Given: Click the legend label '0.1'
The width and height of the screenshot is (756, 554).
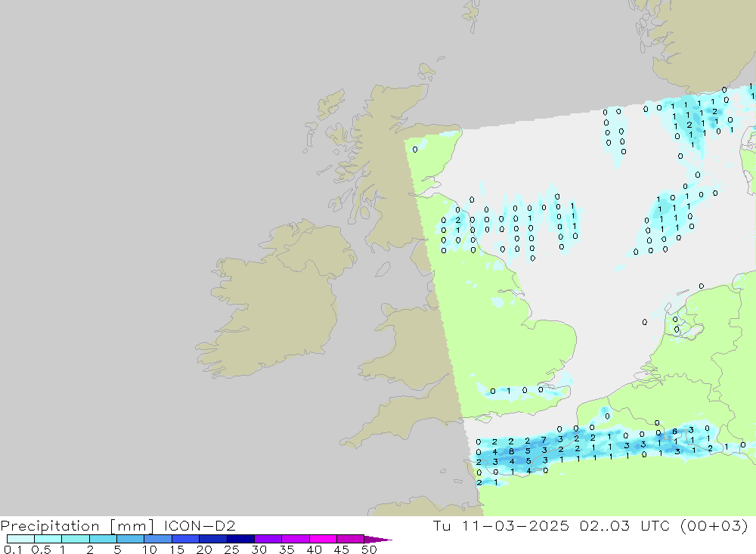Looking at the screenshot, I should pyautogui.click(x=13, y=549).
